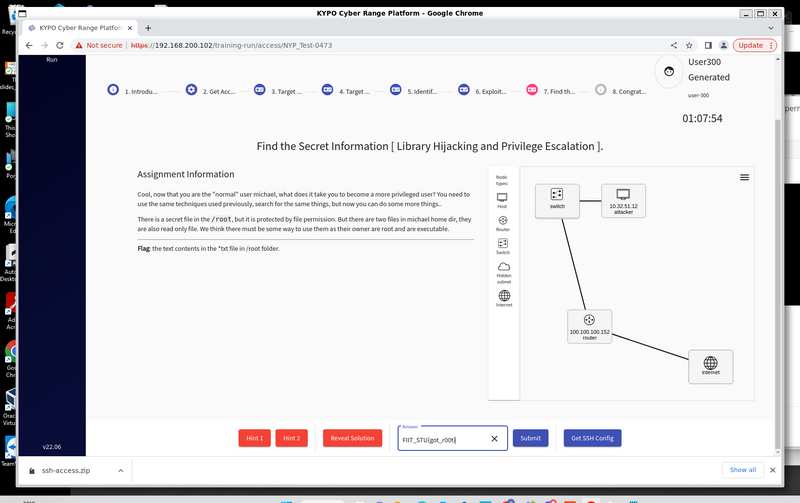The width and height of the screenshot is (800, 503).
Task: Expand the tab search chevron
Action: coord(771,28)
